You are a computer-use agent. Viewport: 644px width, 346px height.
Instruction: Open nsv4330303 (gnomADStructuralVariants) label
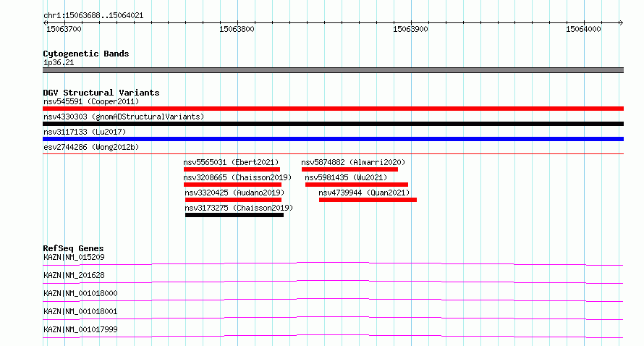(x=124, y=117)
